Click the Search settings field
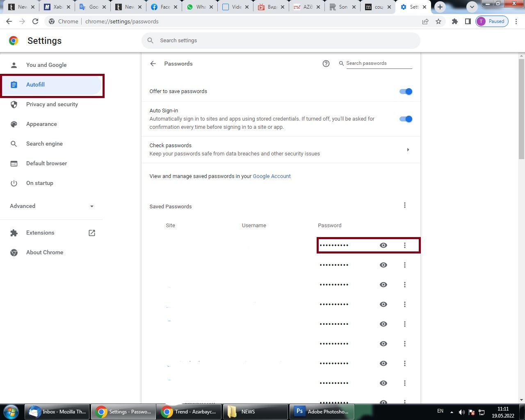Screen dimensions: 525x420 click(x=281, y=41)
